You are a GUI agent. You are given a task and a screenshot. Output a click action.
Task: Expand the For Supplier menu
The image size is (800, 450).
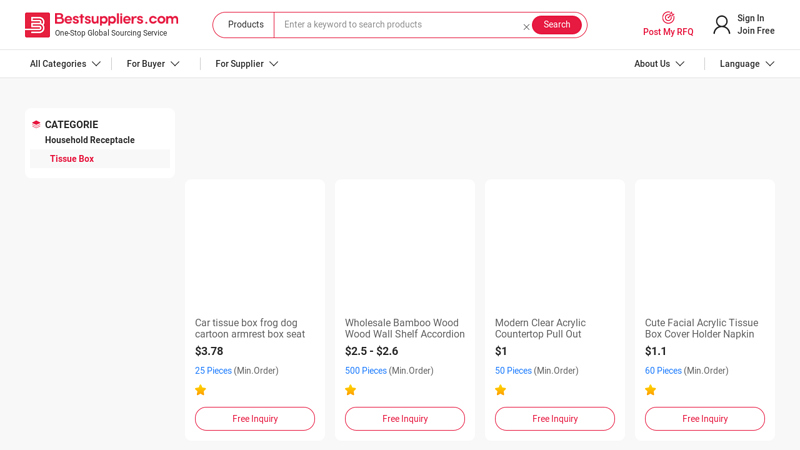[246, 64]
